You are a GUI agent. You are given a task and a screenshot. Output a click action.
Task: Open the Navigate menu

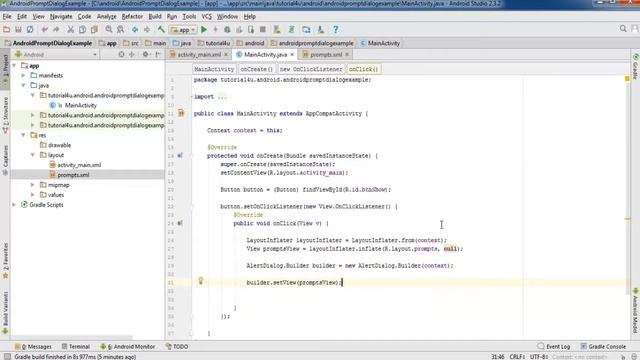61,17
